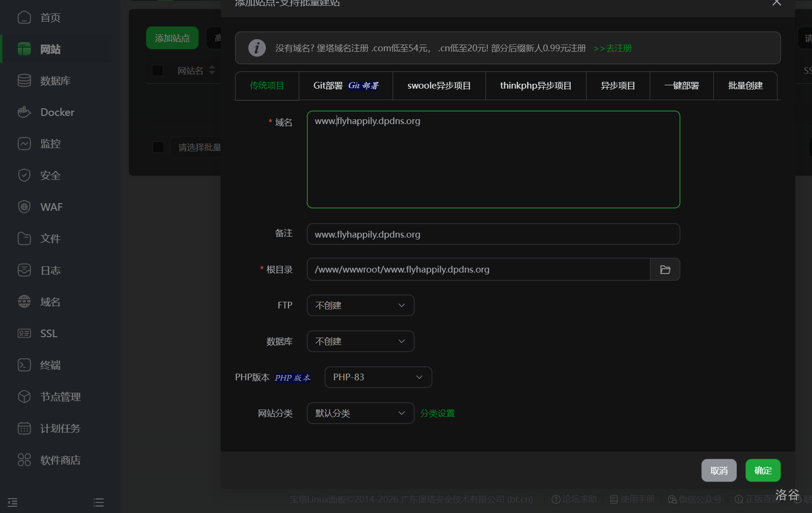Click the 备注 remark input field
Image resolution: width=812 pixels, height=513 pixels.
click(x=493, y=234)
